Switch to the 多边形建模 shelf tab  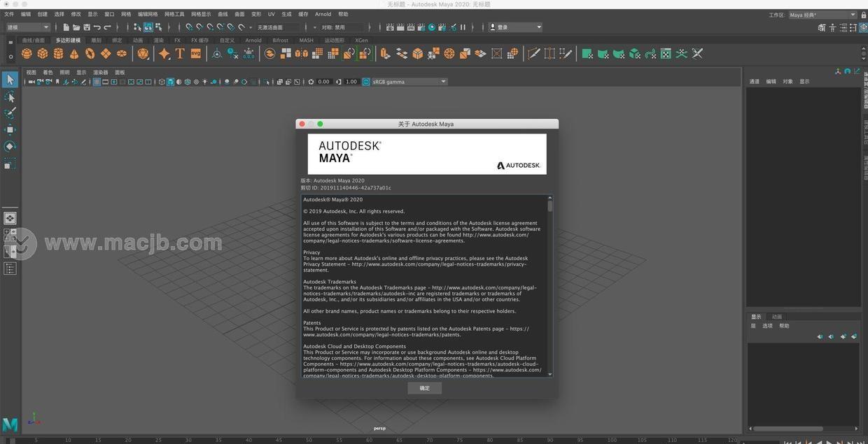(68, 41)
